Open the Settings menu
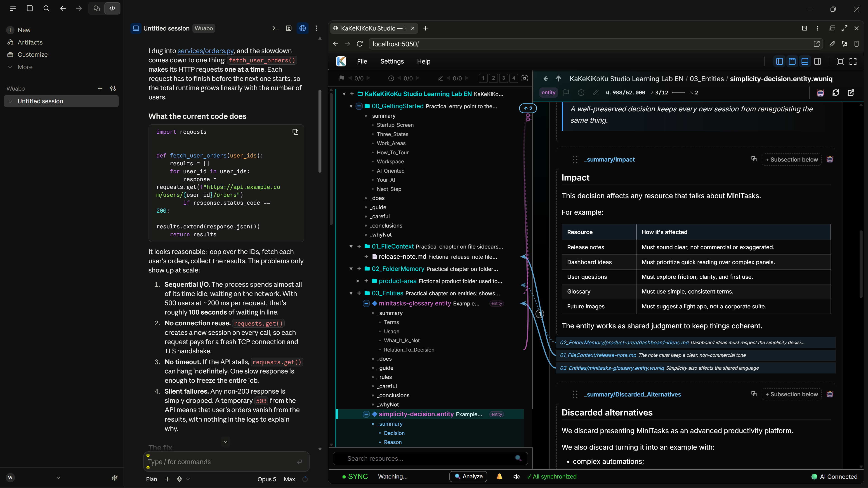 pos(392,61)
